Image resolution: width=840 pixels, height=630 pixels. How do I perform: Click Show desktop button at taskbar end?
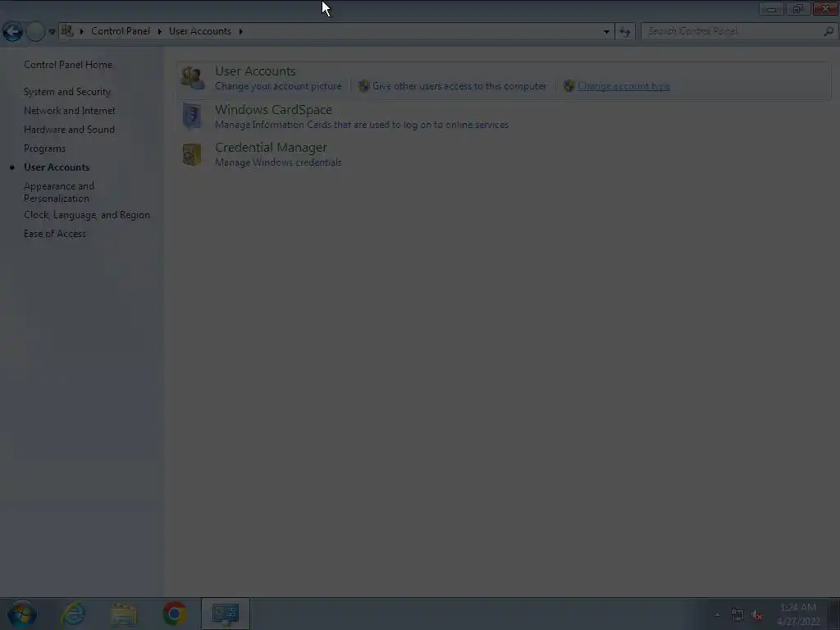click(834, 614)
